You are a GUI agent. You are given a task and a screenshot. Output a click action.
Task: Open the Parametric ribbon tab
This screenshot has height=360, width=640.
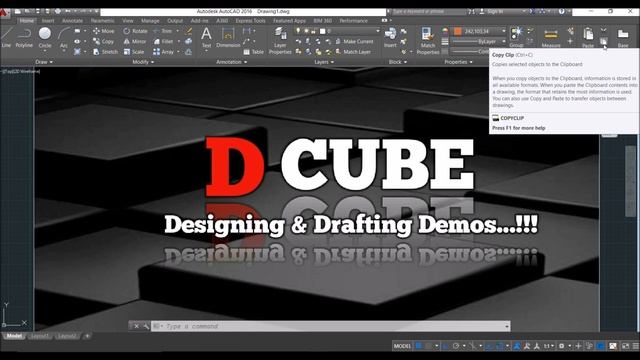click(102, 20)
